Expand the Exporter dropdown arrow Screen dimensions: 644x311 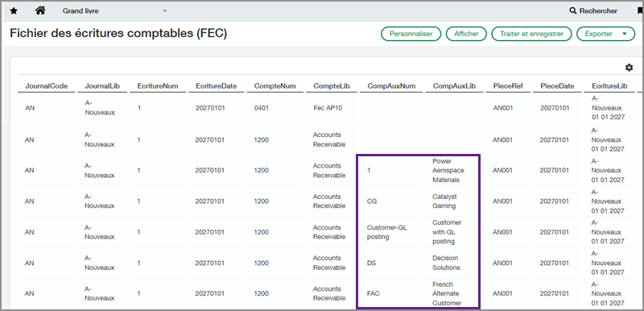625,34
